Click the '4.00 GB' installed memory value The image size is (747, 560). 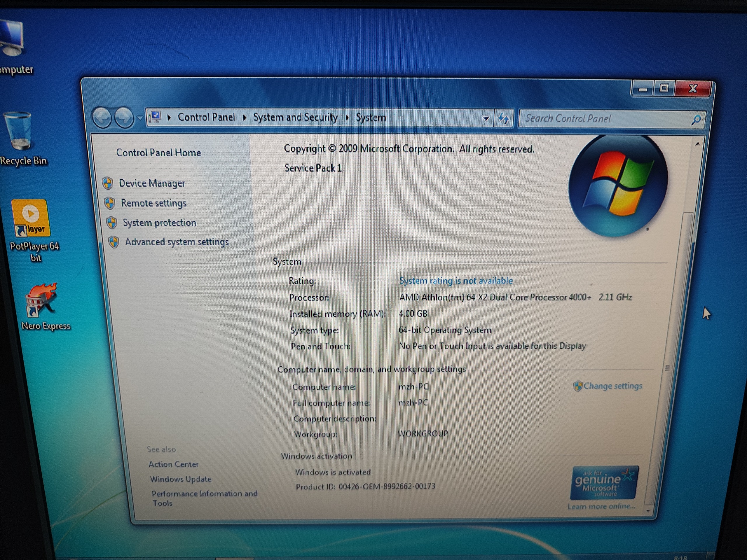tap(413, 314)
